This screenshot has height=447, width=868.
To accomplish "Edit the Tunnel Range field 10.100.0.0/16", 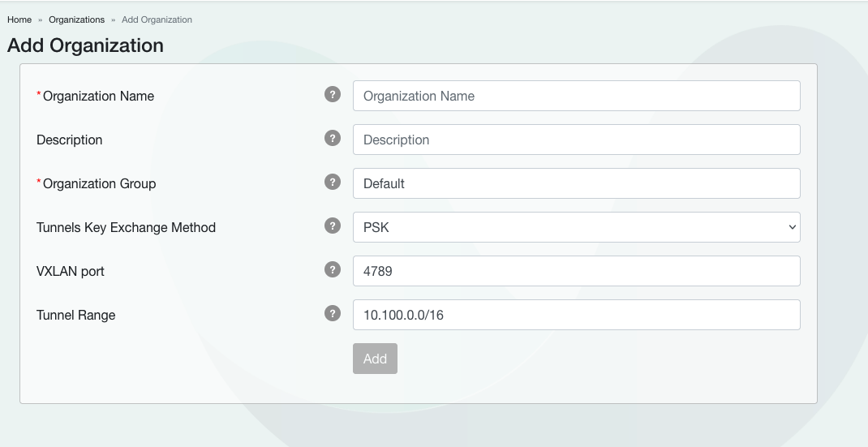I will pyautogui.click(x=576, y=315).
